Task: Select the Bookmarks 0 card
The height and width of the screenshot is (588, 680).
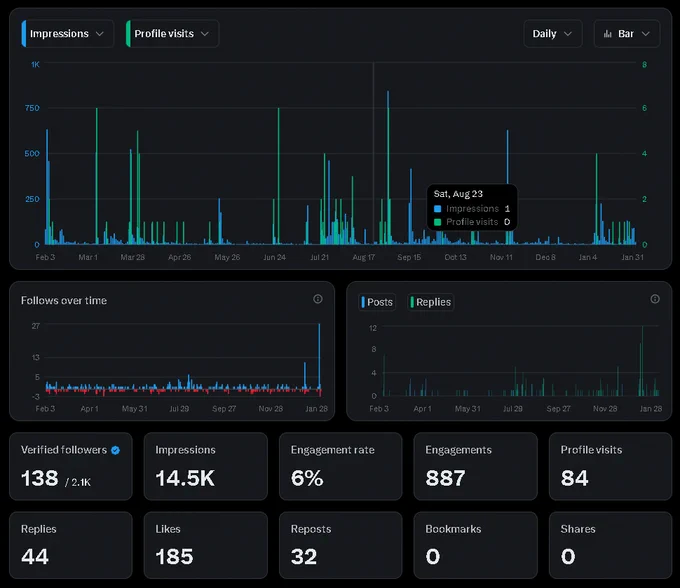Action: (475, 545)
